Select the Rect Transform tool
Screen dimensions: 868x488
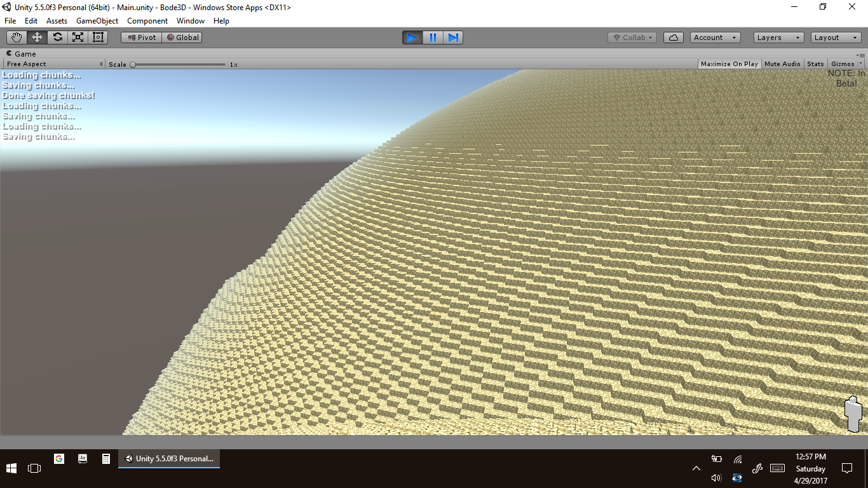pos(98,37)
